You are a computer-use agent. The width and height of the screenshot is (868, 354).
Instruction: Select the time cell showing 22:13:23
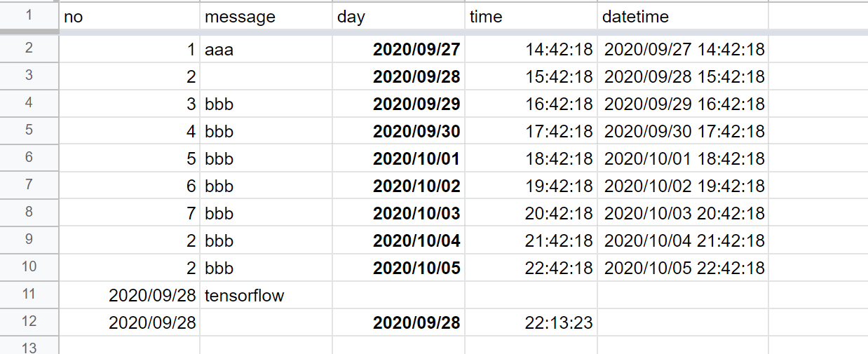(531, 323)
